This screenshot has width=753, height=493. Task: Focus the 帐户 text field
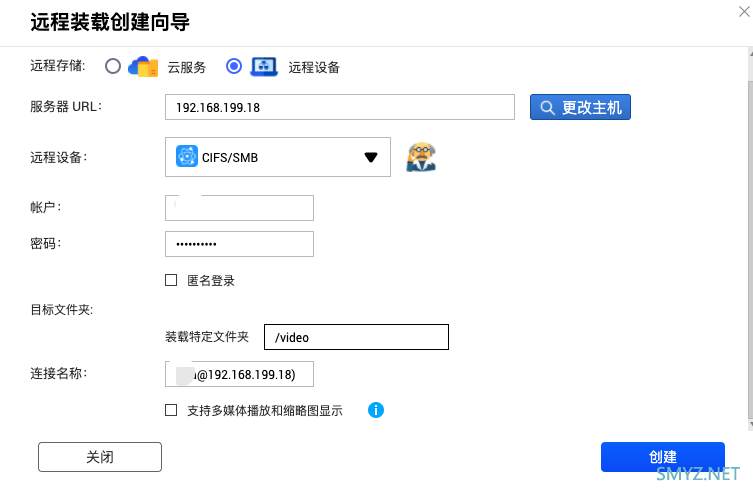[x=239, y=207]
